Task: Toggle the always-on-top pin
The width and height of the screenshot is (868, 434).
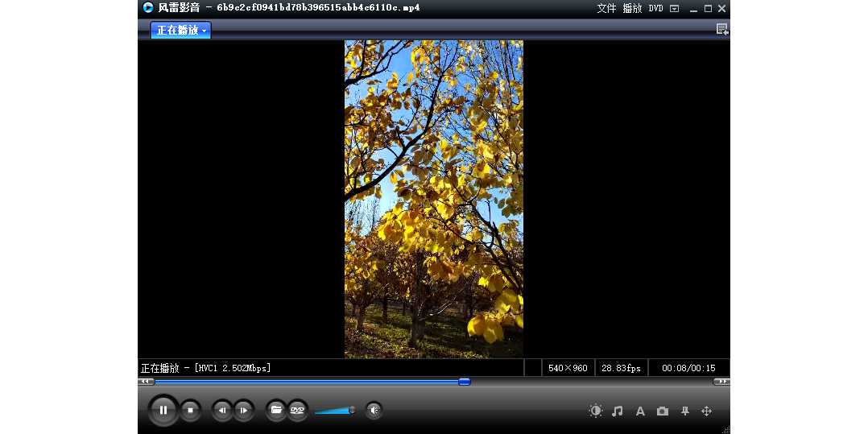Action: [684, 411]
